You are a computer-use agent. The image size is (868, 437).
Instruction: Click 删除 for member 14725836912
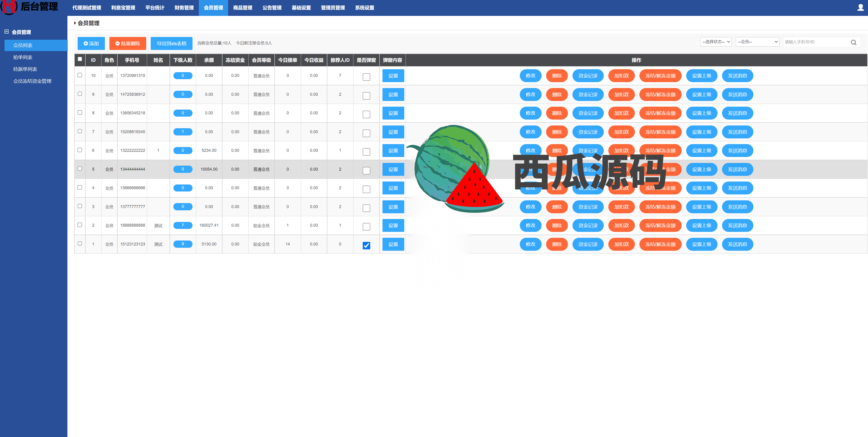(557, 95)
